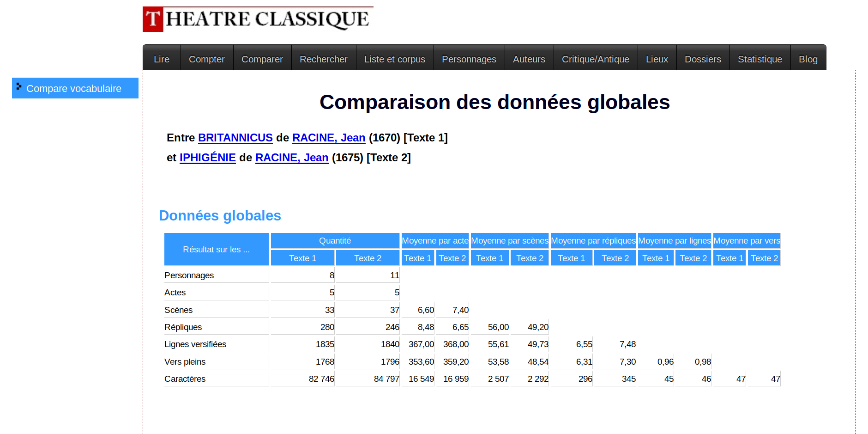Click the Moyenne par scènes header
Screen dimensions: 868x434
pyautogui.click(x=510, y=240)
